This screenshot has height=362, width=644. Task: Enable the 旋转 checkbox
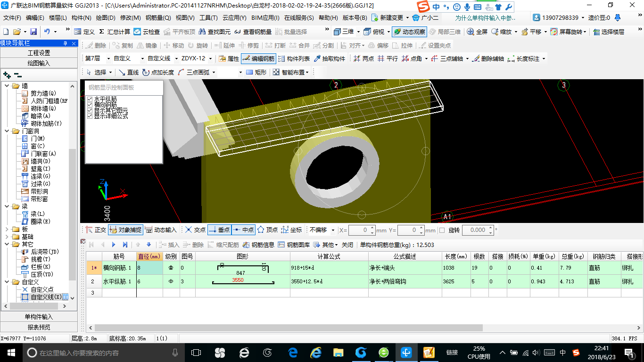point(442,230)
